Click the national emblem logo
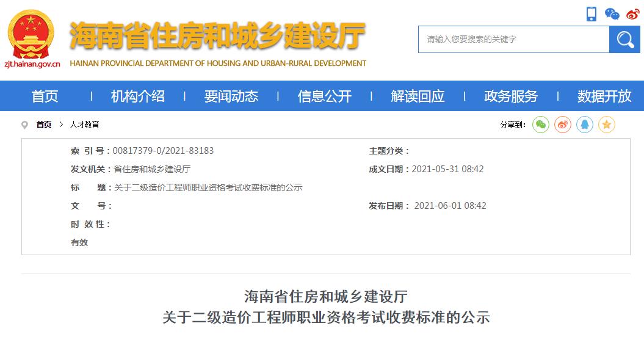This screenshot has width=644, height=337. pos(31,34)
